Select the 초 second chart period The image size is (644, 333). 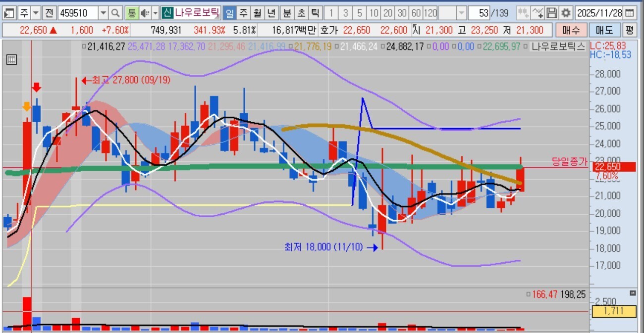(301, 13)
